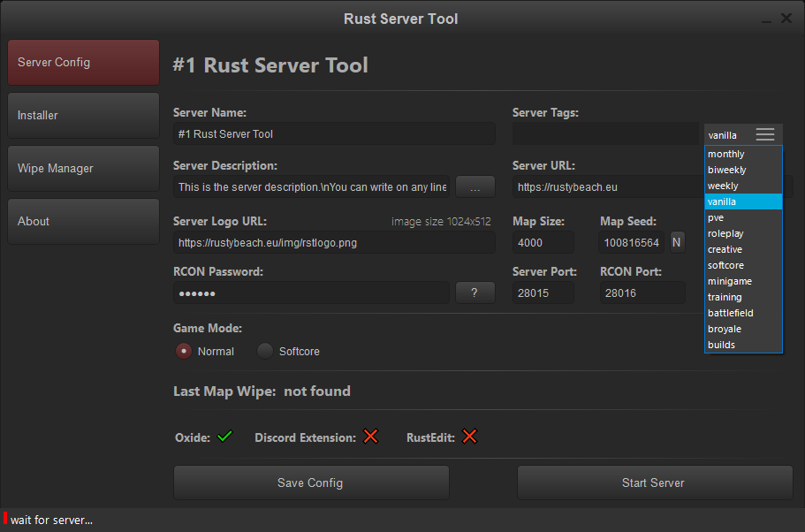The width and height of the screenshot is (805, 532).
Task: Switch to the Wipe Manager tab
Action: (83, 169)
